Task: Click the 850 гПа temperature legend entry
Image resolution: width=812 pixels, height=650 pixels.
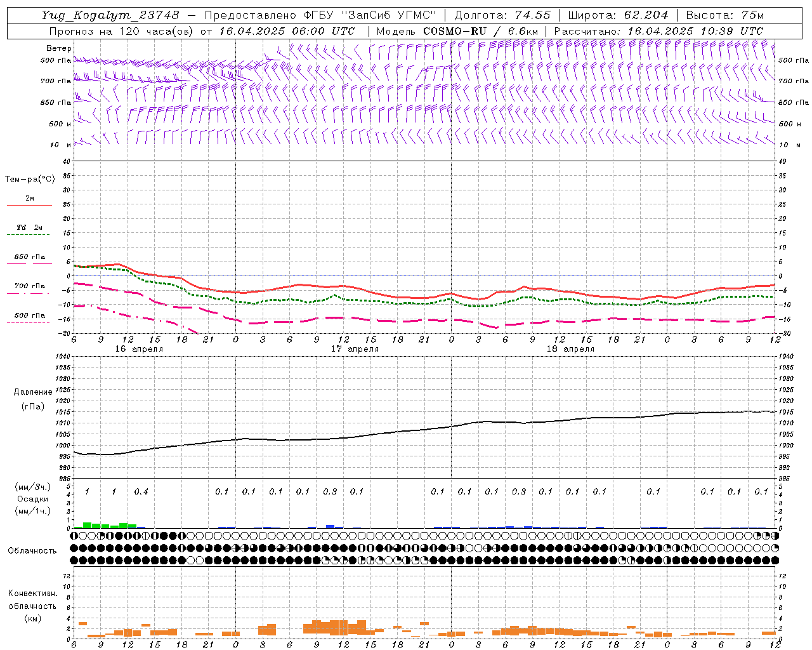Action: pos(30,257)
